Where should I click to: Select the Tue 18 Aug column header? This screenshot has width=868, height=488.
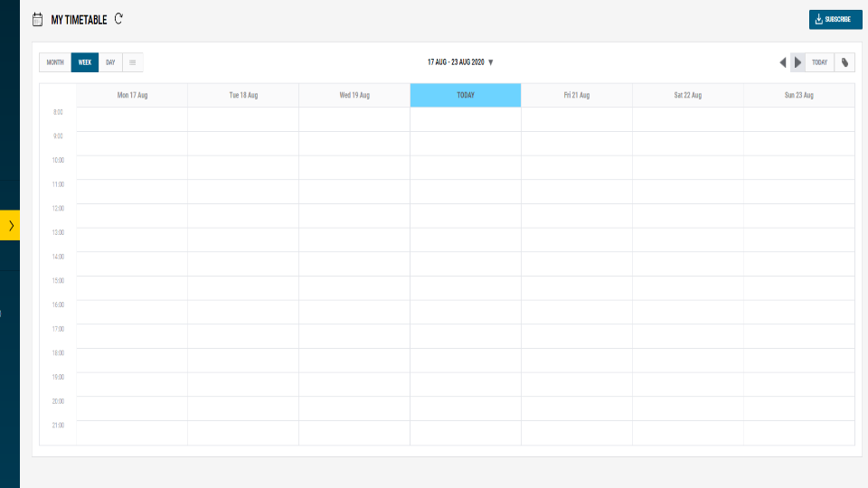243,95
